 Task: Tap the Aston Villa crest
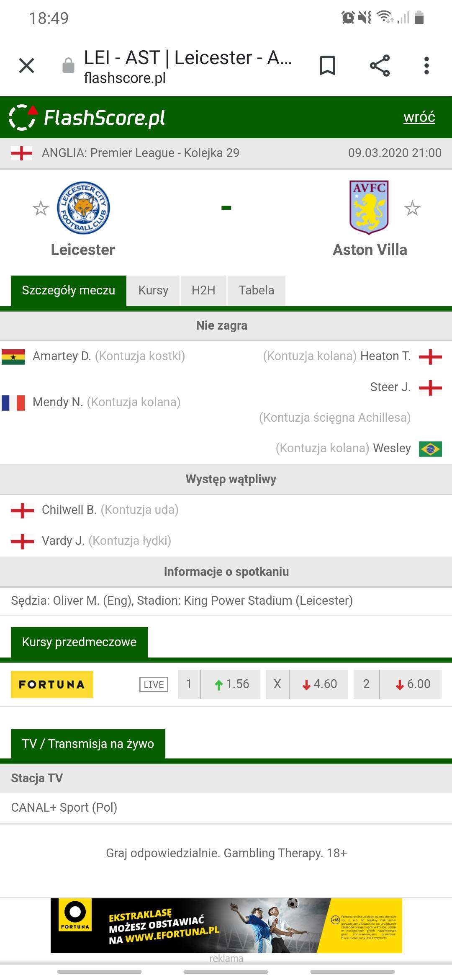[369, 207]
